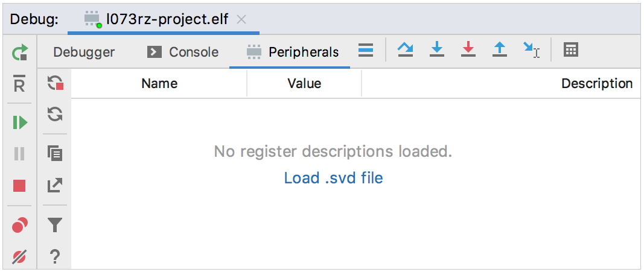The image size is (644, 272).
Task: Click the Load .svd file link
Action: tap(333, 178)
